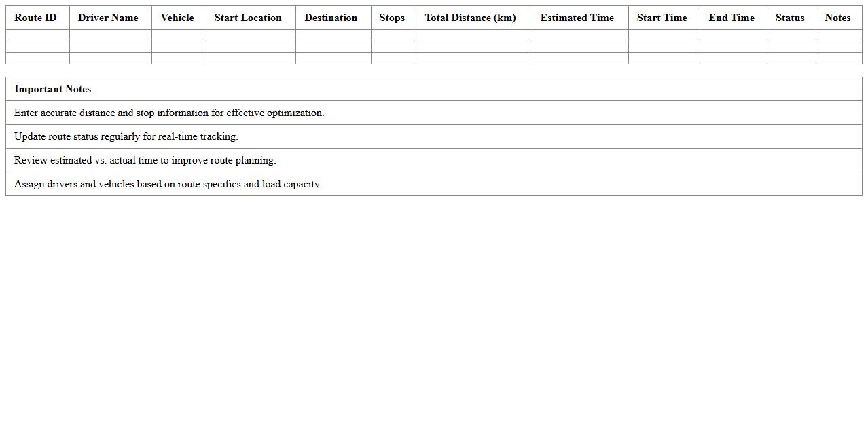Click the Notes column header
Image resolution: width=868 pixels, height=441 pixels.
pos(837,18)
